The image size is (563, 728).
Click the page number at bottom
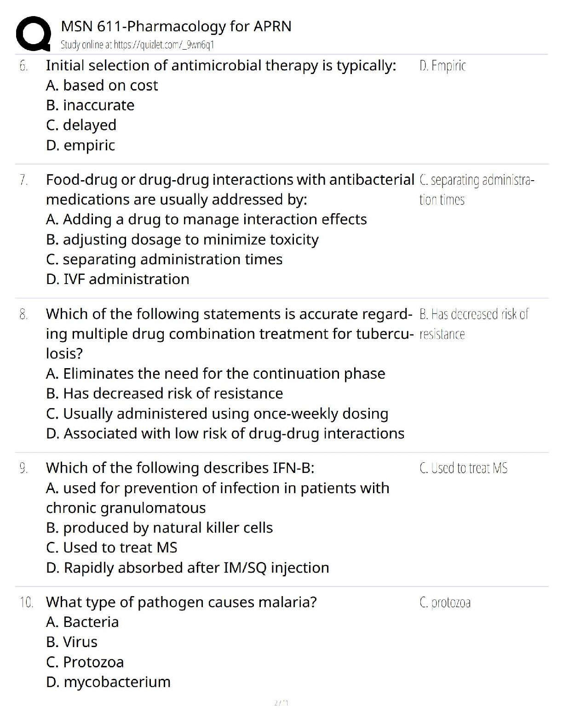pos(281,703)
